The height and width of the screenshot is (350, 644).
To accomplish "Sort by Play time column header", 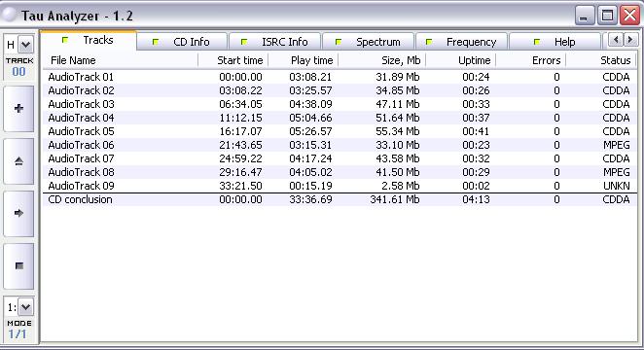I will tap(304, 60).
